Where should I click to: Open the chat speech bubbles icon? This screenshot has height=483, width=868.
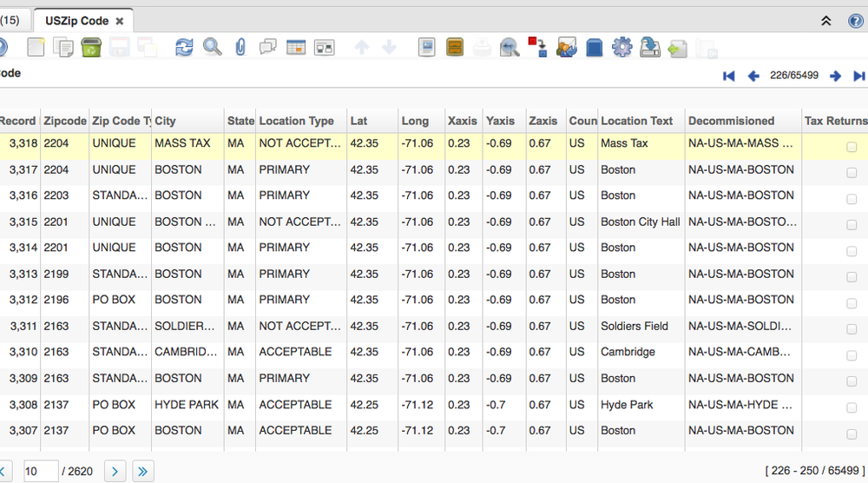pyautogui.click(x=268, y=47)
